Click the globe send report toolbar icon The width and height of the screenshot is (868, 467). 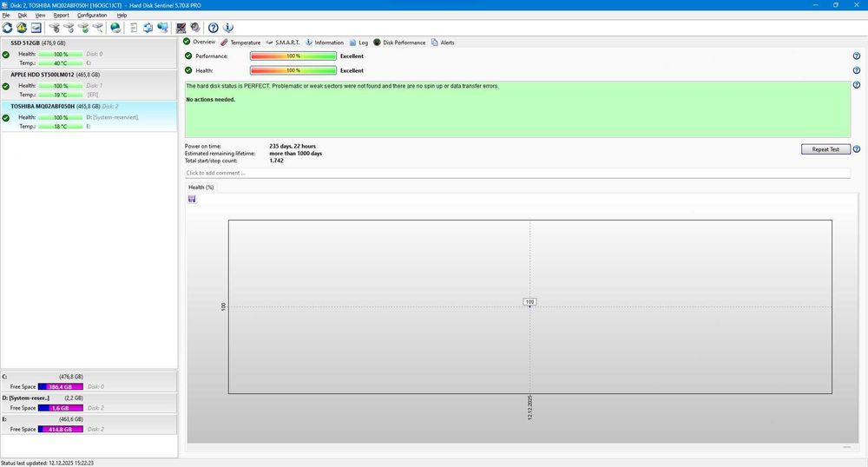coord(115,28)
